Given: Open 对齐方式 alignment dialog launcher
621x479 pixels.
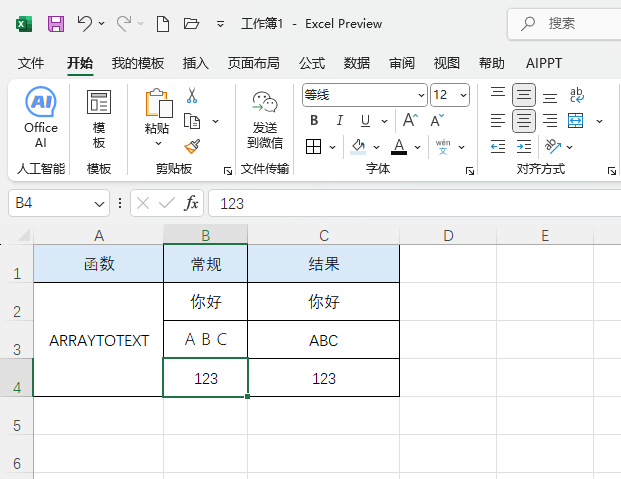Looking at the screenshot, I should click(x=612, y=171).
